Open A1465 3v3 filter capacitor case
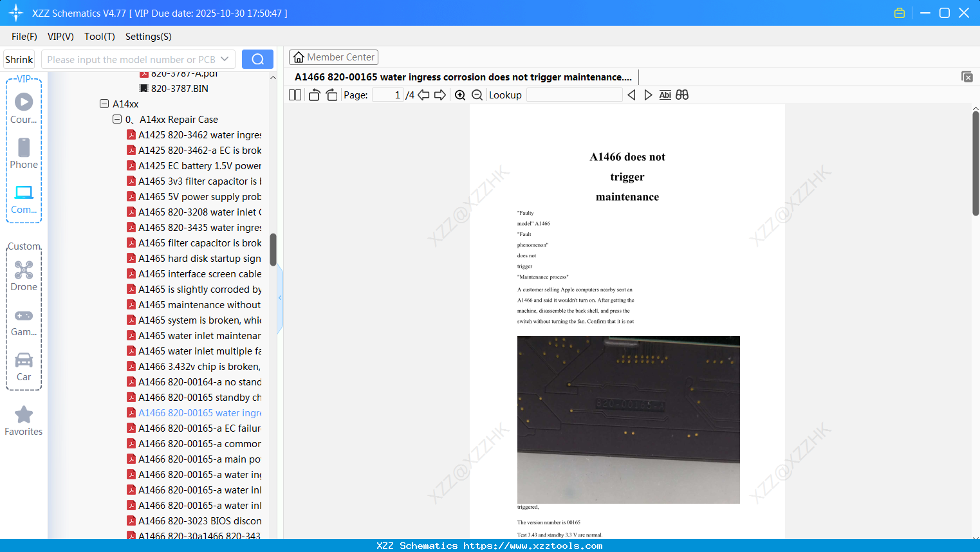This screenshot has width=980, height=552. [x=194, y=181]
